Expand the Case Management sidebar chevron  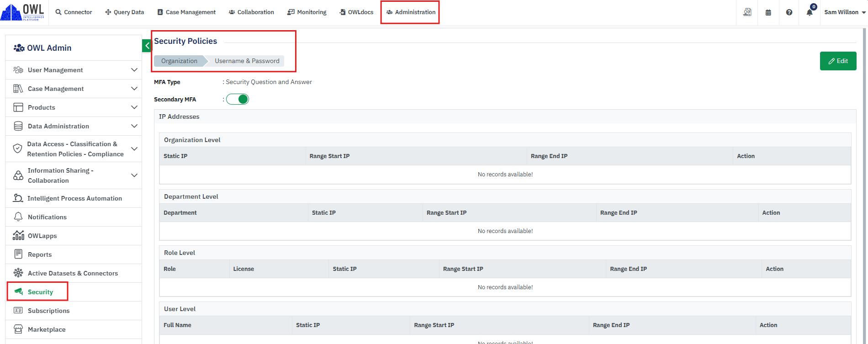134,89
